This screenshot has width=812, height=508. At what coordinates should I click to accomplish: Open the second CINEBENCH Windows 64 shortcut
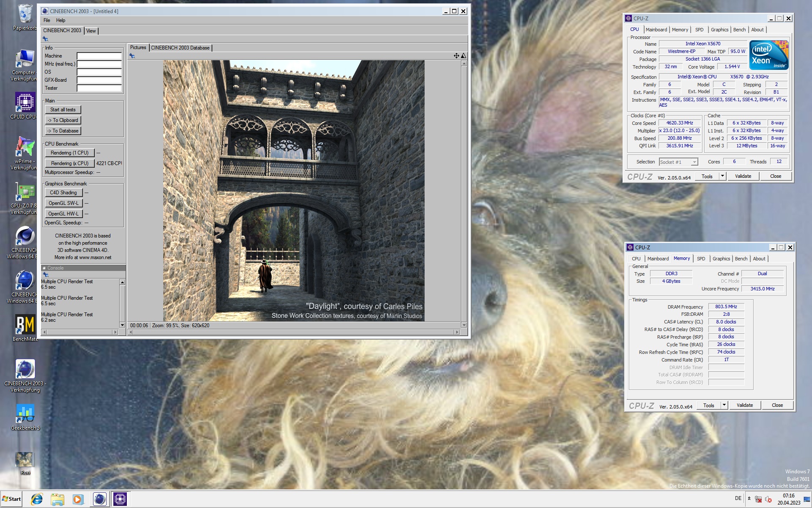click(25, 287)
